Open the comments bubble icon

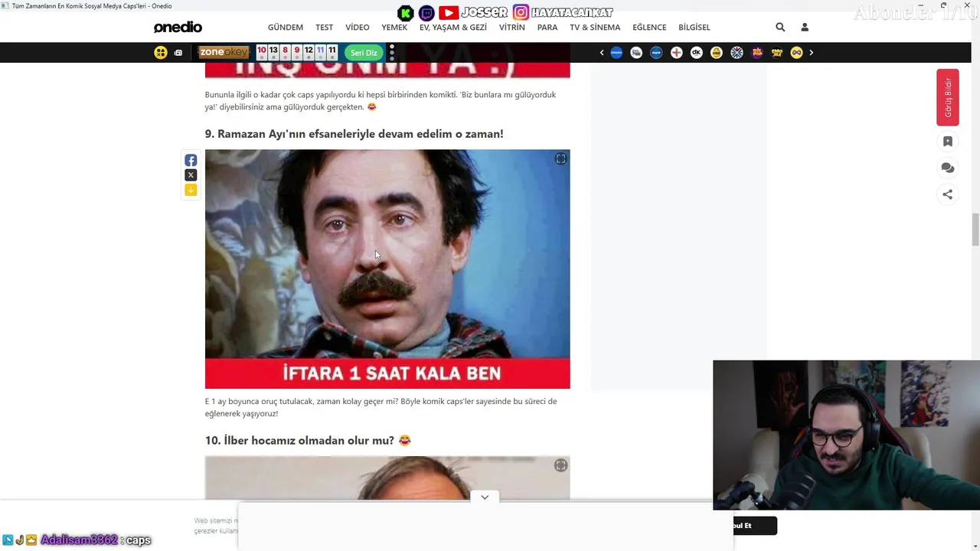click(948, 168)
